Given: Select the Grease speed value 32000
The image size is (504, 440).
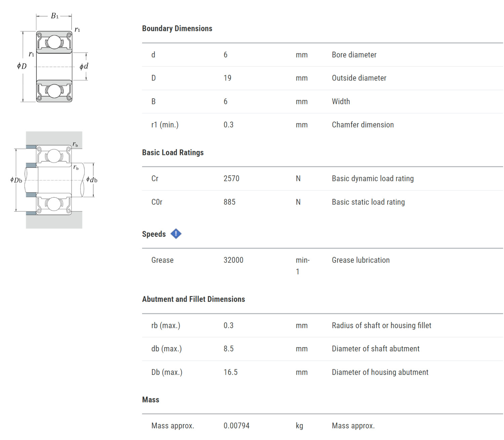Looking at the screenshot, I should point(234,260).
